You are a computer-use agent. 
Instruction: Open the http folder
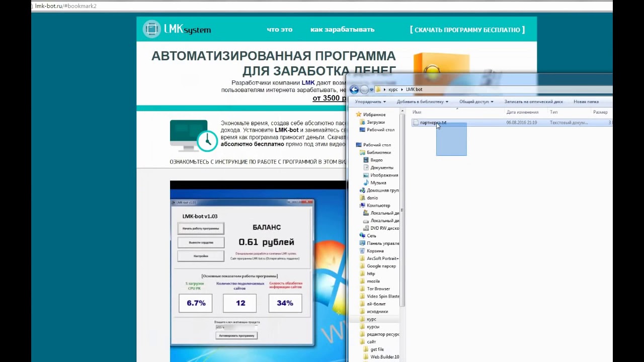point(367,274)
